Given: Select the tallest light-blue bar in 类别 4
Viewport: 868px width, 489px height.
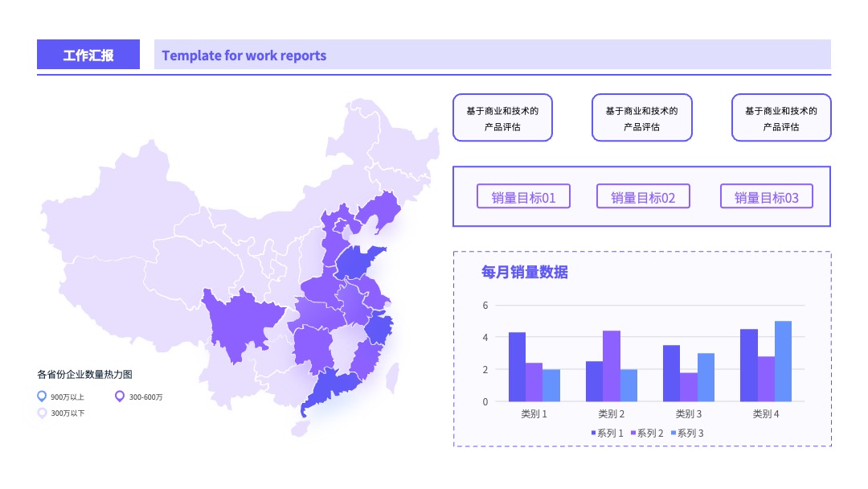Looking at the screenshot, I should tap(784, 361).
